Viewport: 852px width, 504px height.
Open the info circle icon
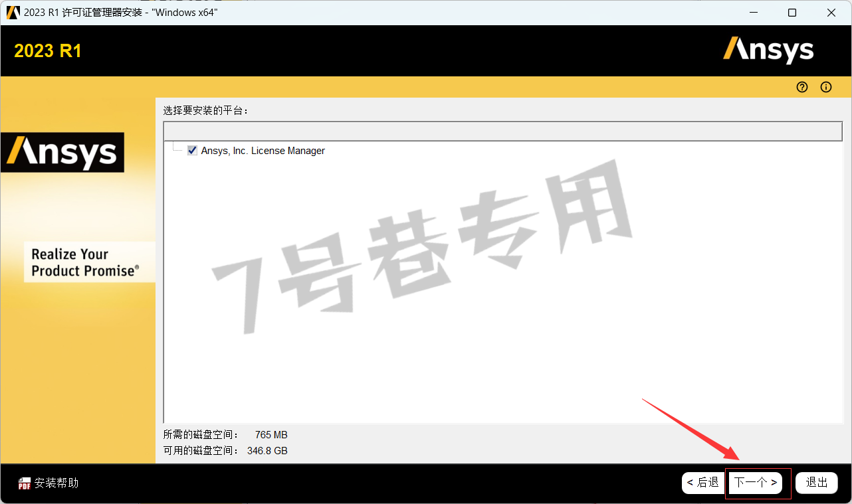tap(826, 87)
